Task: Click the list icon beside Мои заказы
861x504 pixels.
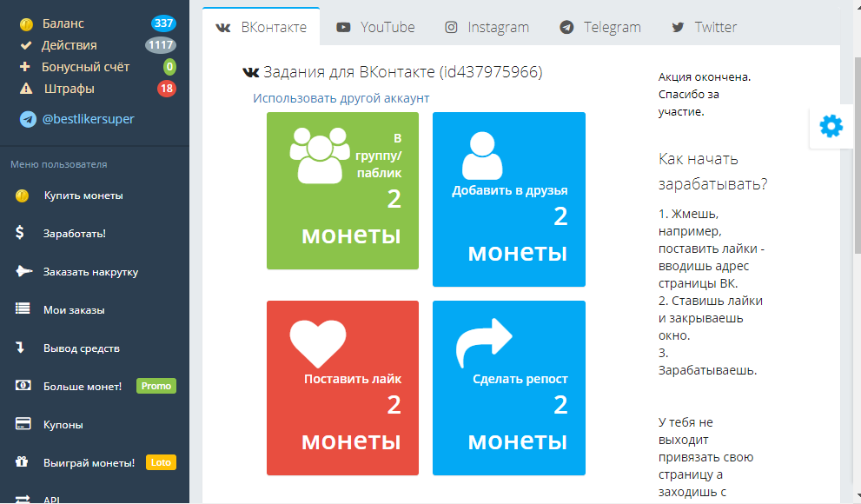Action: point(23,309)
